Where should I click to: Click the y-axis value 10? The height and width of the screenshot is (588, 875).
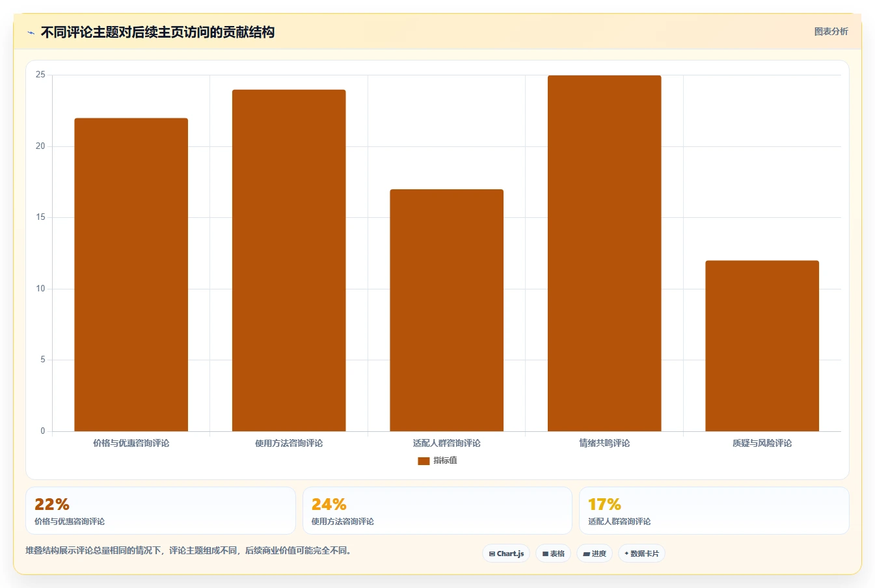point(40,289)
